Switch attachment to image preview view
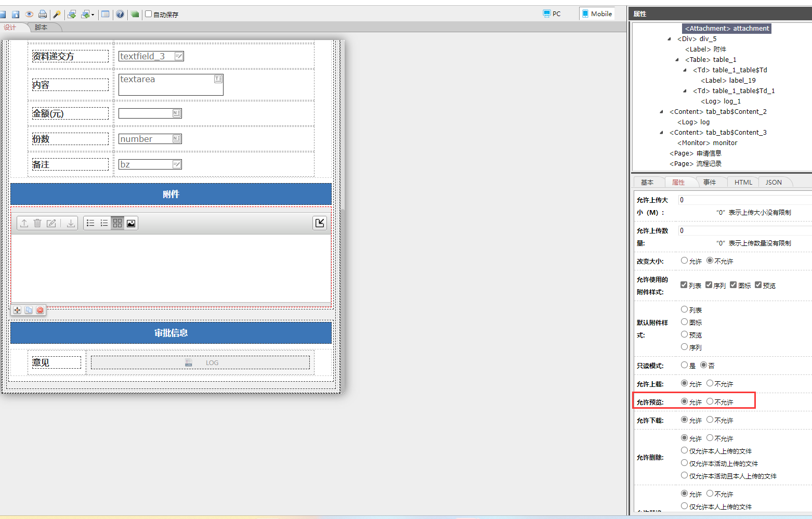 coord(131,223)
